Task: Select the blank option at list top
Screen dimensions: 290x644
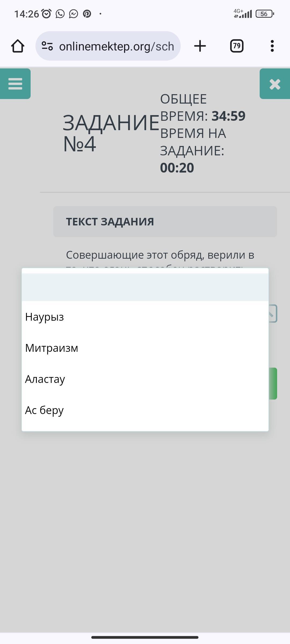Action: [145, 287]
